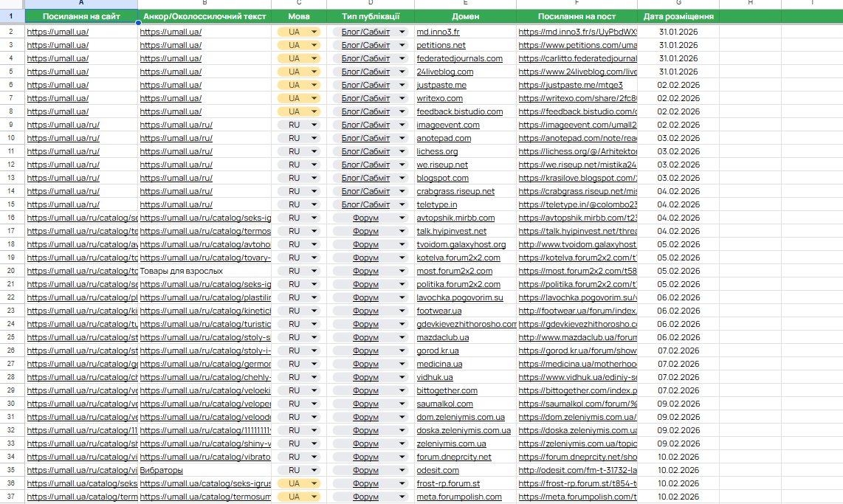Open the lichess.org domain link
The height and width of the screenshot is (504, 843).
click(x=437, y=151)
